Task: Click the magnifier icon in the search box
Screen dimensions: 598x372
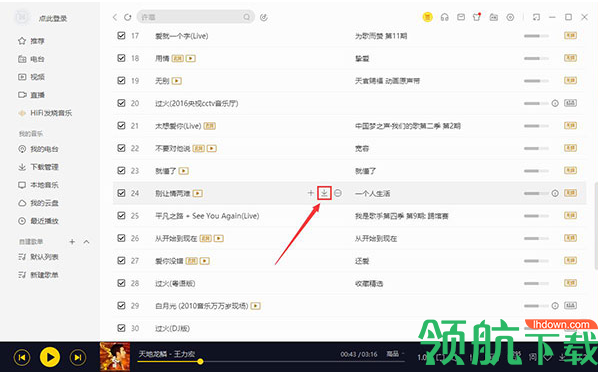Action: click(x=247, y=17)
